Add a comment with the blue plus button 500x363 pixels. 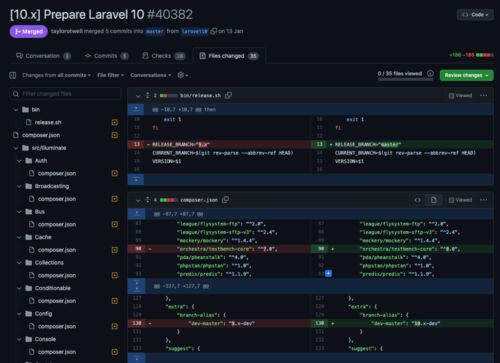(328, 274)
